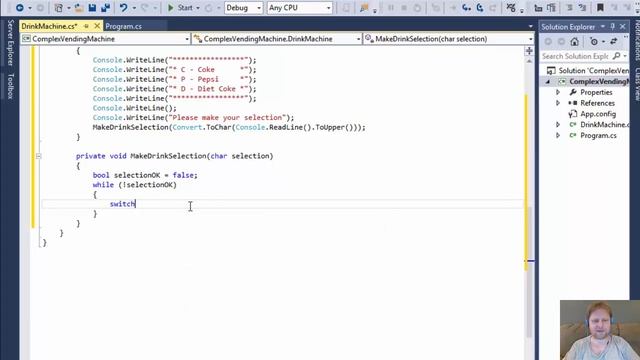The width and height of the screenshot is (640, 360).
Task: Click the Find in Files icon
Action: [364, 8]
